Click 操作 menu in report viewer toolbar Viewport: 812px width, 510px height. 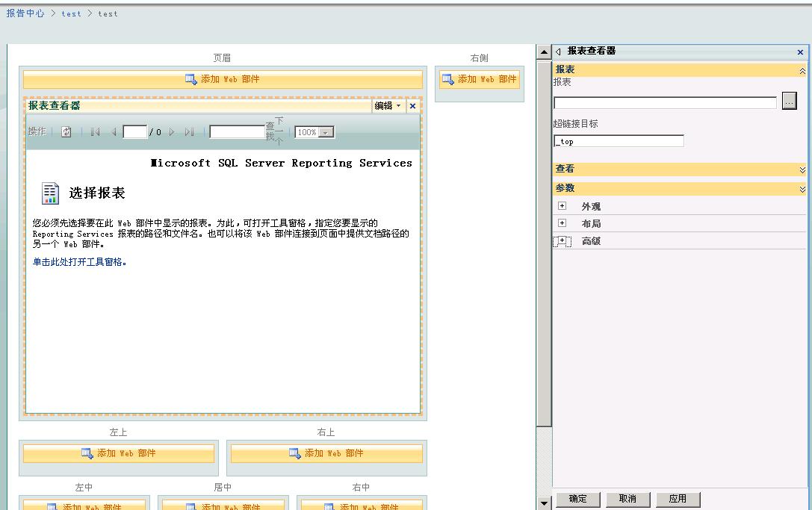point(37,131)
